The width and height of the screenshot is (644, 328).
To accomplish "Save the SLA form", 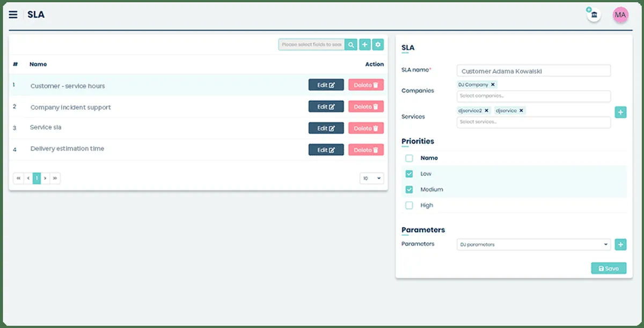I will [609, 269].
